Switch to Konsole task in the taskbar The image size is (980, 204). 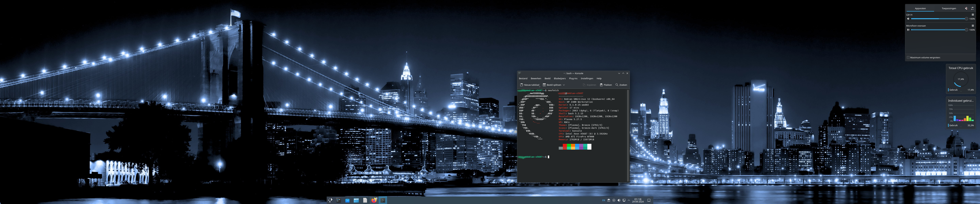(x=383, y=200)
